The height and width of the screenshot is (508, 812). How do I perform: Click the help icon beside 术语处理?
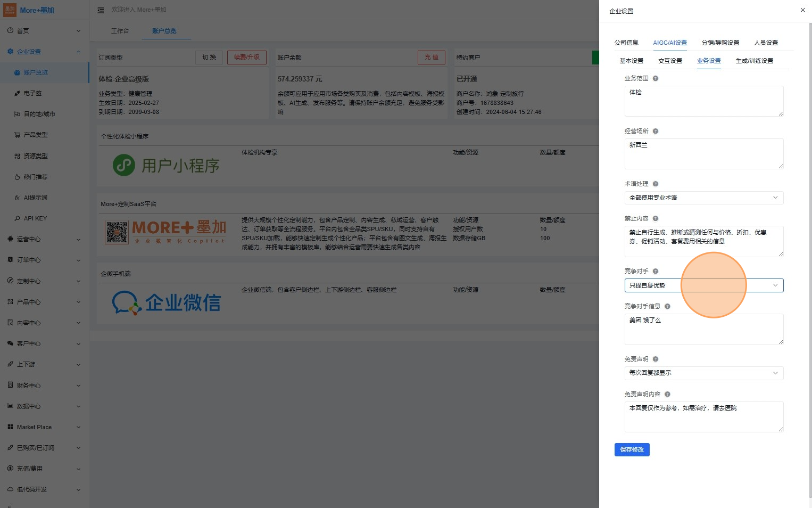(656, 184)
